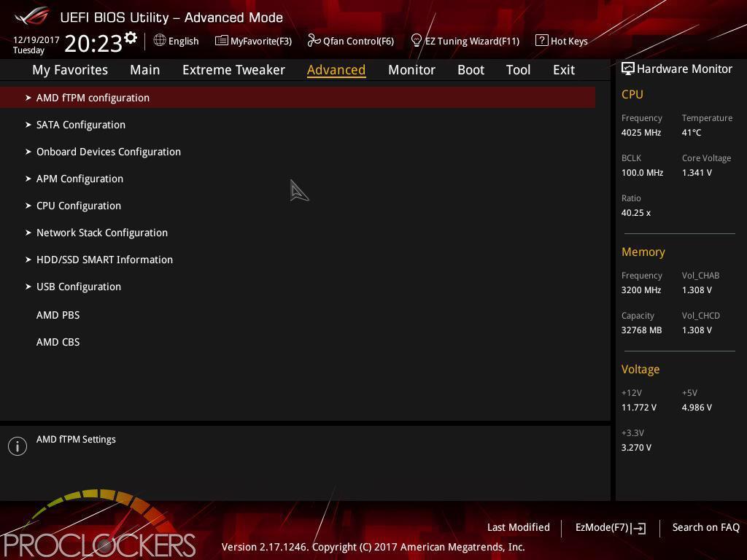Open the Extreme Tweaker tab
This screenshot has width=747, height=560.
tap(233, 70)
